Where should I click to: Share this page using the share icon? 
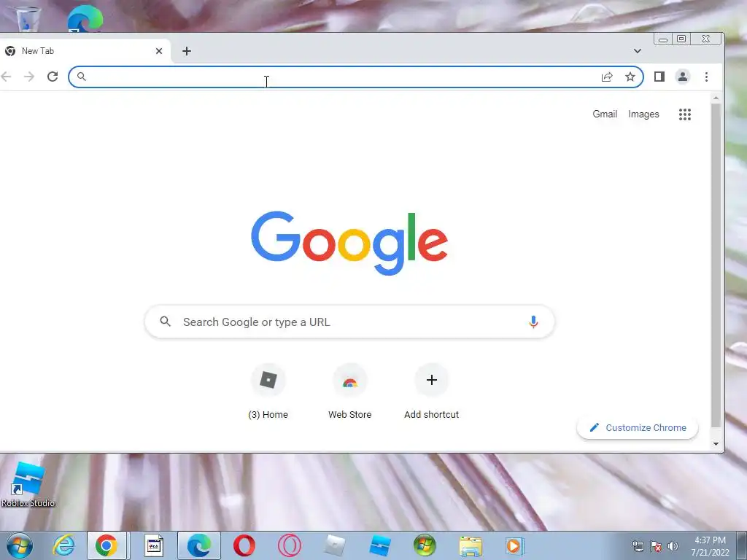(607, 77)
